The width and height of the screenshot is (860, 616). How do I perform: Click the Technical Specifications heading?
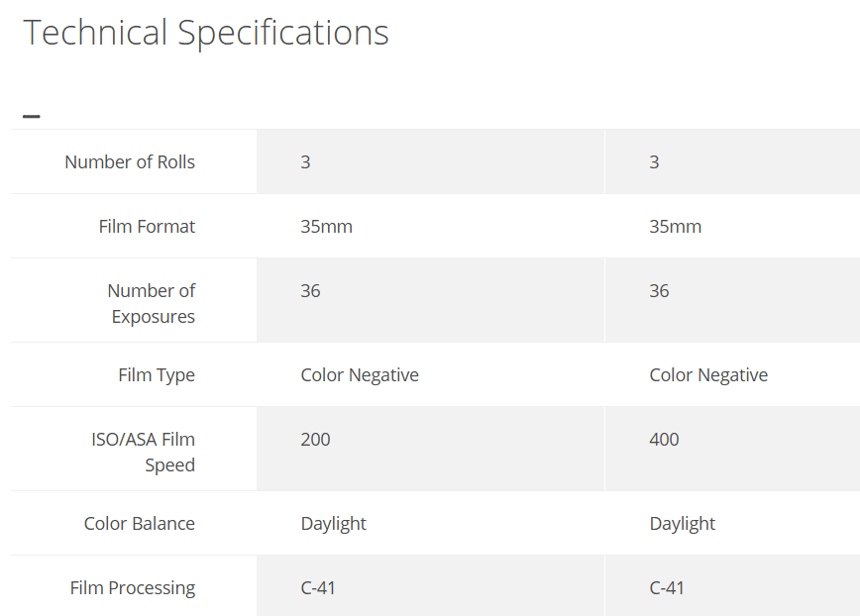click(x=206, y=33)
